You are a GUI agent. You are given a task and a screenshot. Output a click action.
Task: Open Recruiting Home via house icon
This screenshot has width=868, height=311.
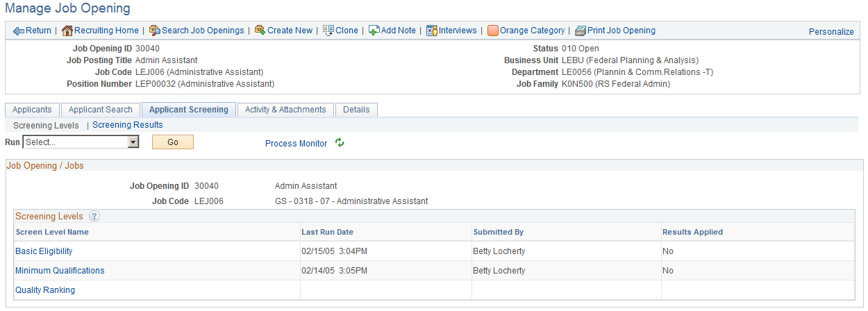click(67, 31)
